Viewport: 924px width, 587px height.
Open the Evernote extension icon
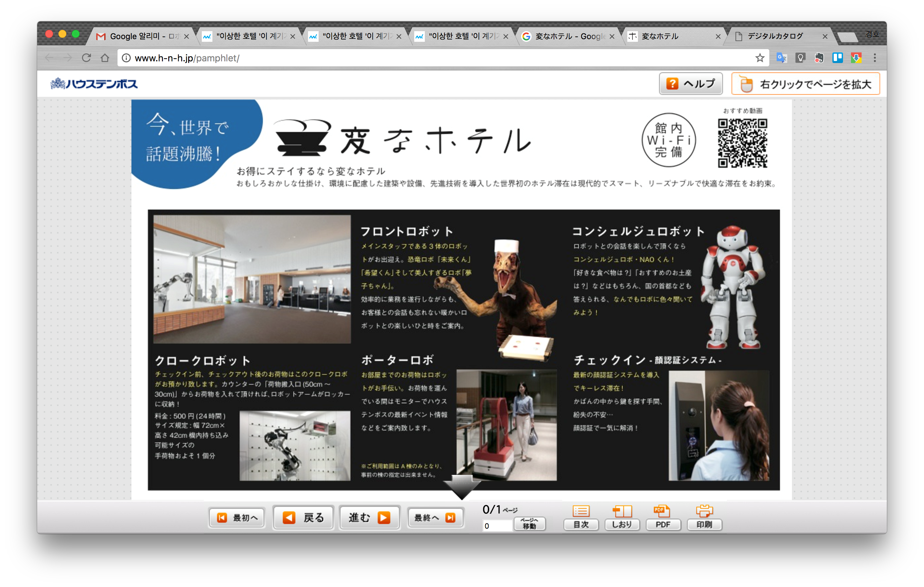(x=819, y=58)
